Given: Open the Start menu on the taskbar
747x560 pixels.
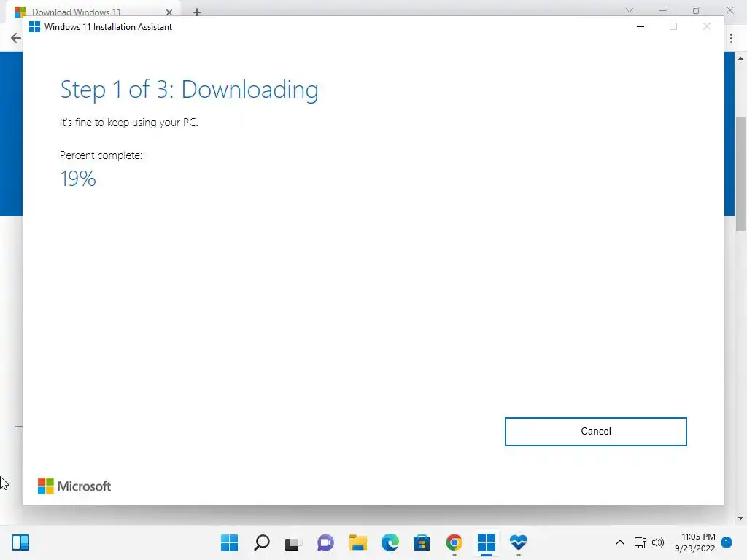Looking at the screenshot, I should 229,542.
